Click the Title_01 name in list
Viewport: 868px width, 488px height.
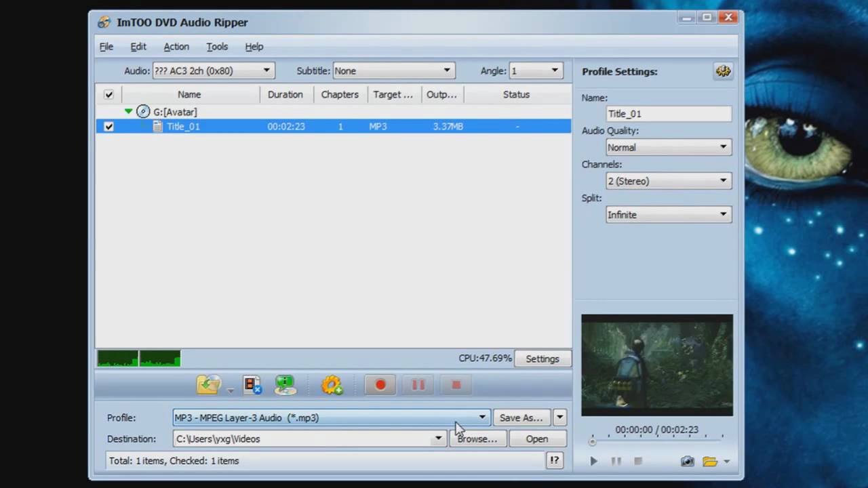(183, 126)
